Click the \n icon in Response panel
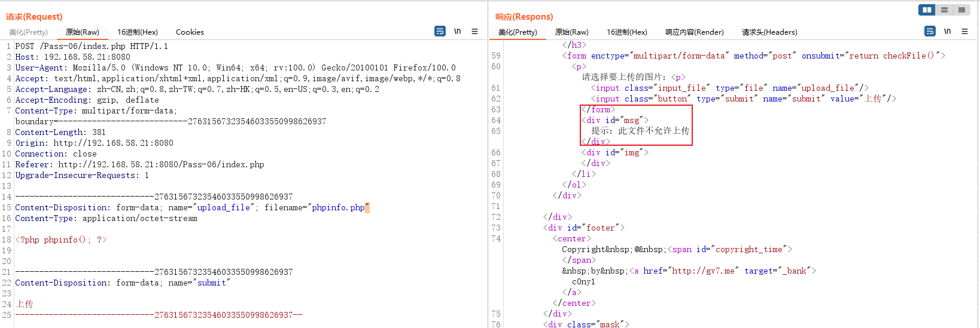 point(947,31)
